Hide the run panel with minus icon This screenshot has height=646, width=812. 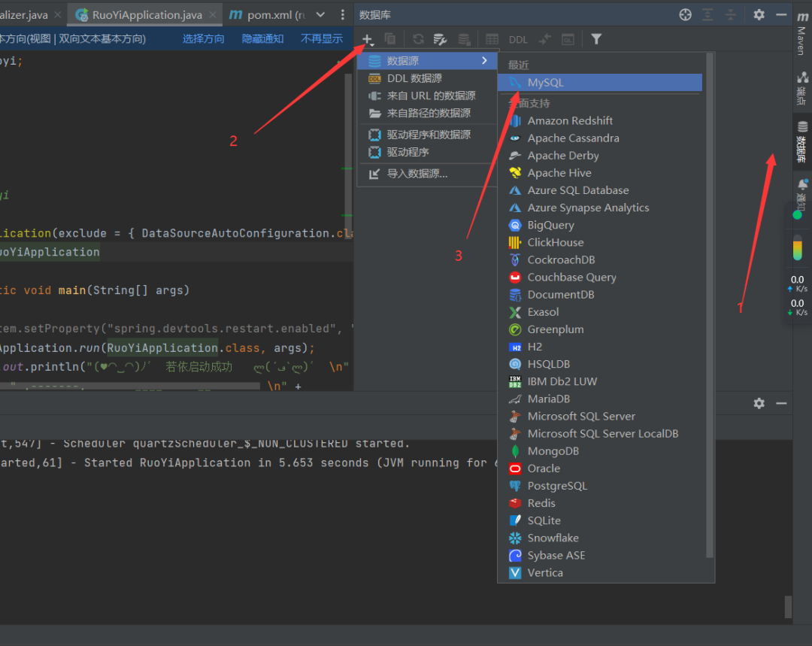tap(781, 404)
